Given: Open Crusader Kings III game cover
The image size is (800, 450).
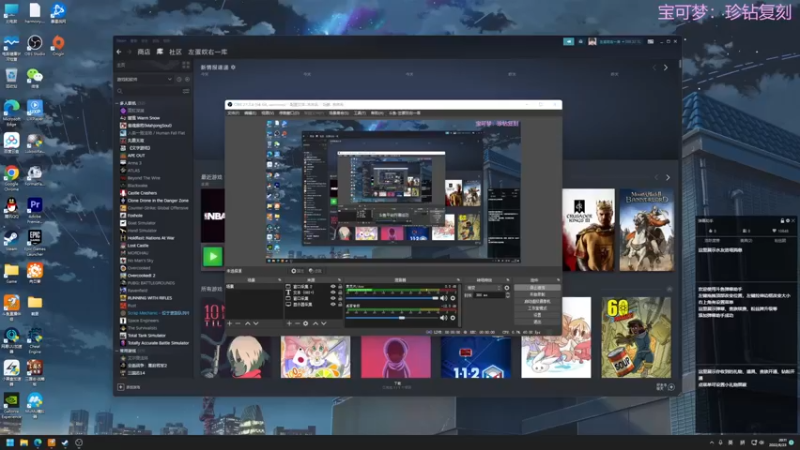Looking at the screenshot, I should pyautogui.click(x=588, y=230).
